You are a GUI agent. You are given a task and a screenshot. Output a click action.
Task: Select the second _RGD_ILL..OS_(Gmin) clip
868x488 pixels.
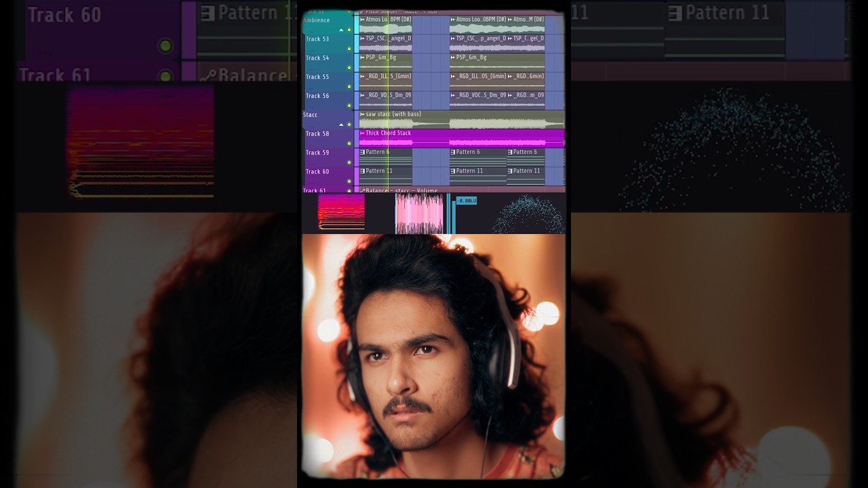point(478,81)
